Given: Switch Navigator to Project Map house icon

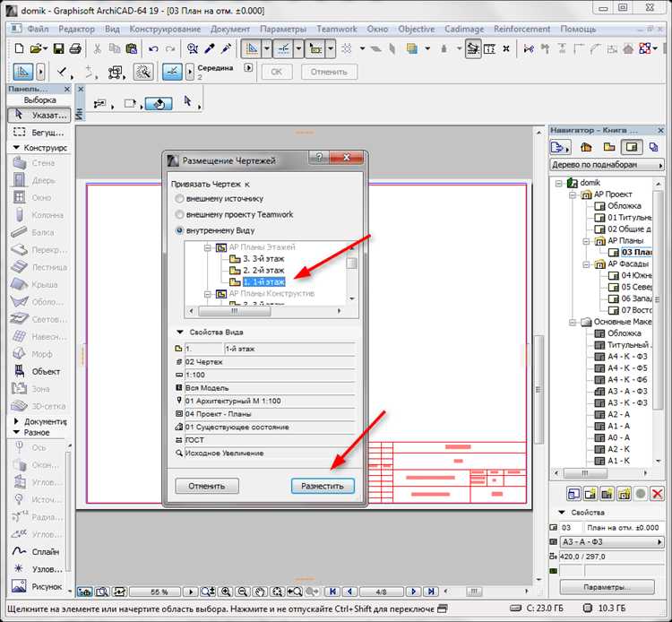Looking at the screenshot, I should click(x=586, y=147).
